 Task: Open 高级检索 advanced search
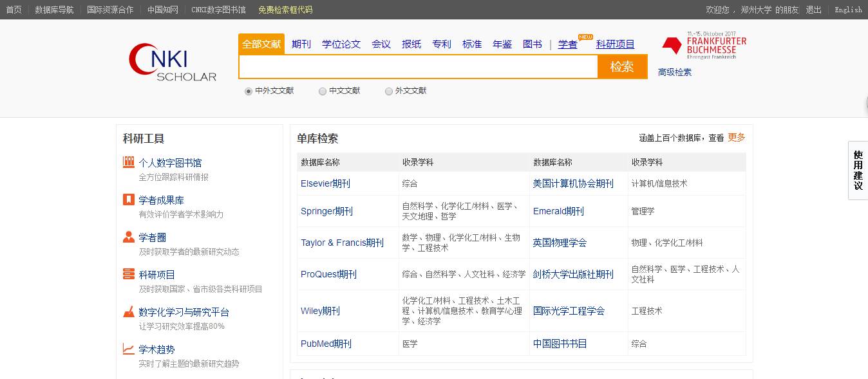675,73
